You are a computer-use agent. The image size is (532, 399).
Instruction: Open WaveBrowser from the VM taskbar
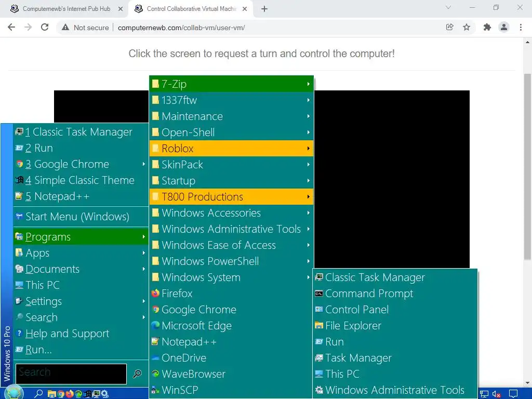pos(78,394)
